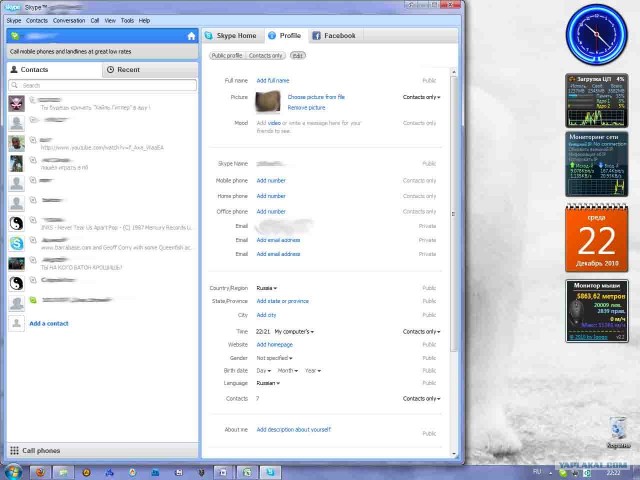Viewport: 640px width, 480px height.
Task: Click "Add homepage" link
Action: pos(274,345)
